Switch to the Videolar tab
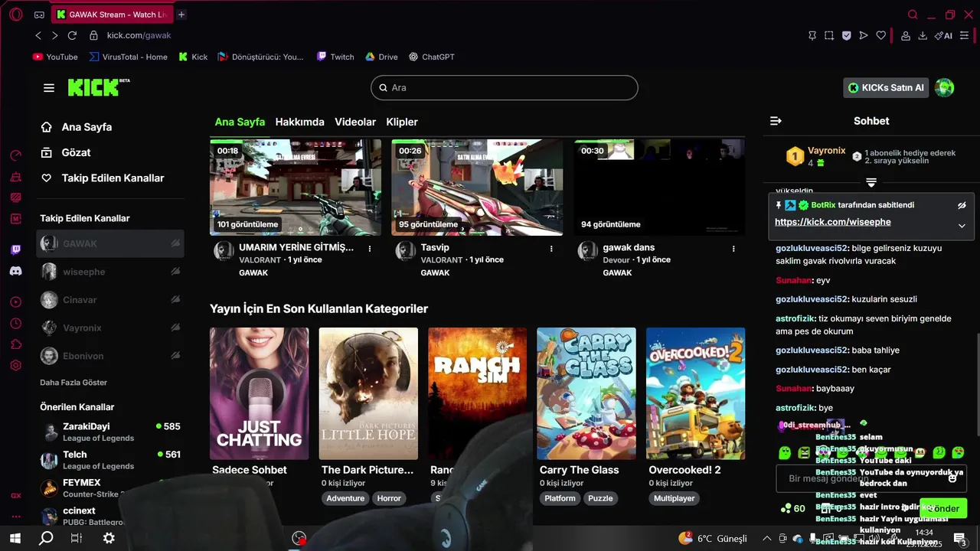The height and width of the screenshot is (551, 980). [x=355, y=122]
